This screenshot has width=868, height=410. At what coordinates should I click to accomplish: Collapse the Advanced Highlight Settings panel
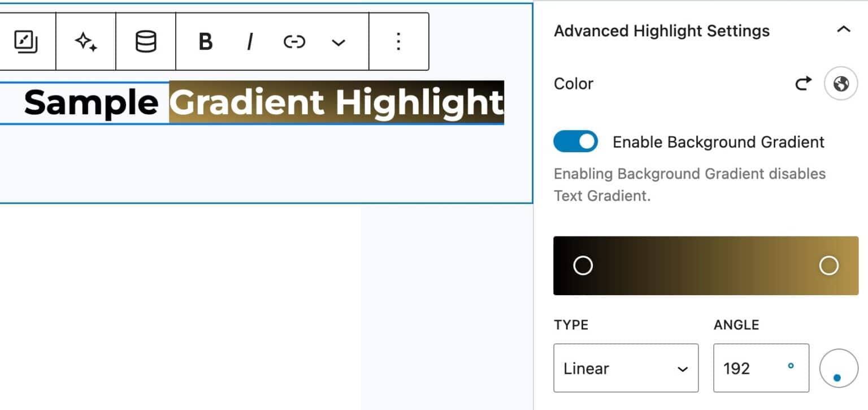843,31
